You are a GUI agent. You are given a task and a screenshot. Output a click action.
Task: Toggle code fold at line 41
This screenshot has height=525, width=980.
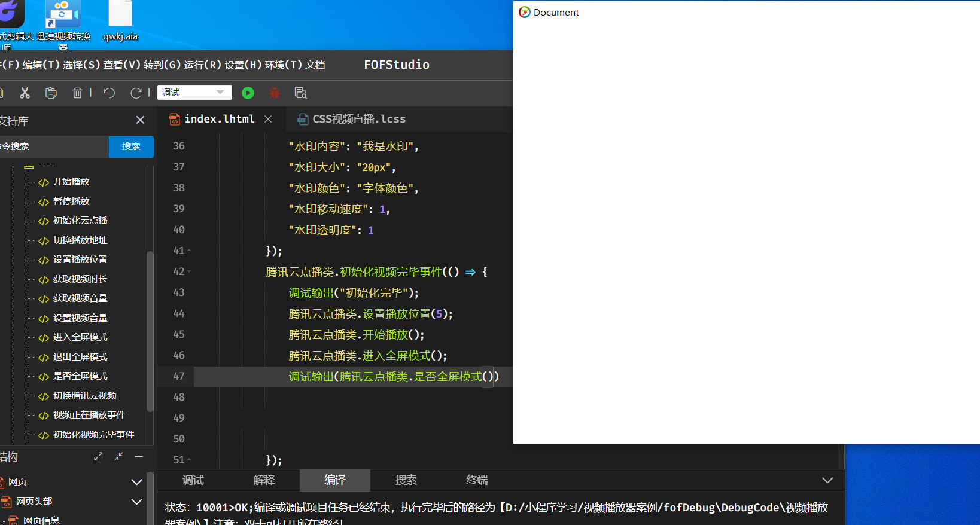[189, 251]
